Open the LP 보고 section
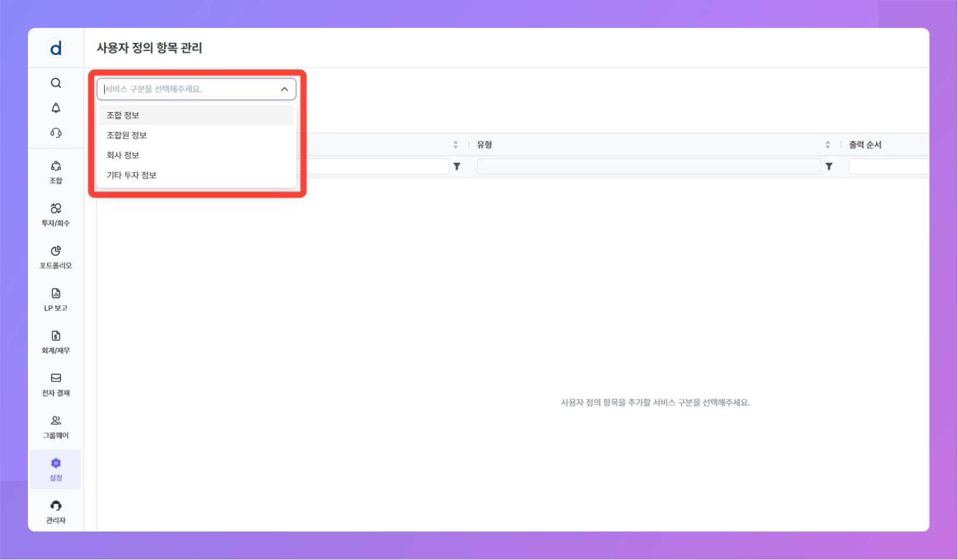This screenshot has height=560, width=958. tap(56, 299)
